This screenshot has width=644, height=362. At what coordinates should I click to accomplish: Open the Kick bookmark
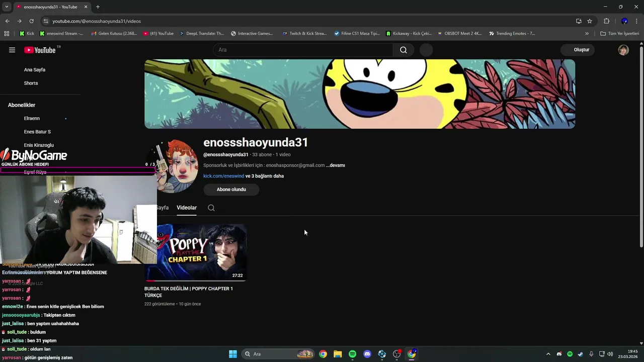coord(27,34)
